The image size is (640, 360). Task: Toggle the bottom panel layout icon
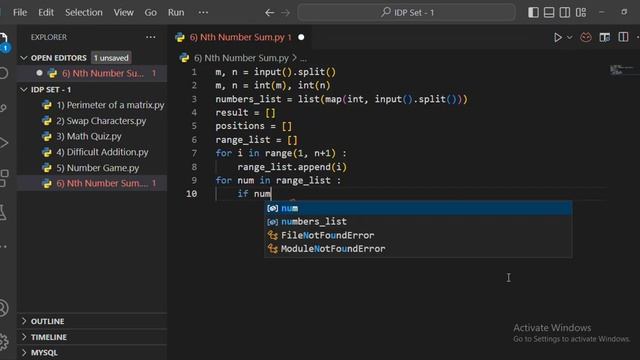tap(549, 13)
